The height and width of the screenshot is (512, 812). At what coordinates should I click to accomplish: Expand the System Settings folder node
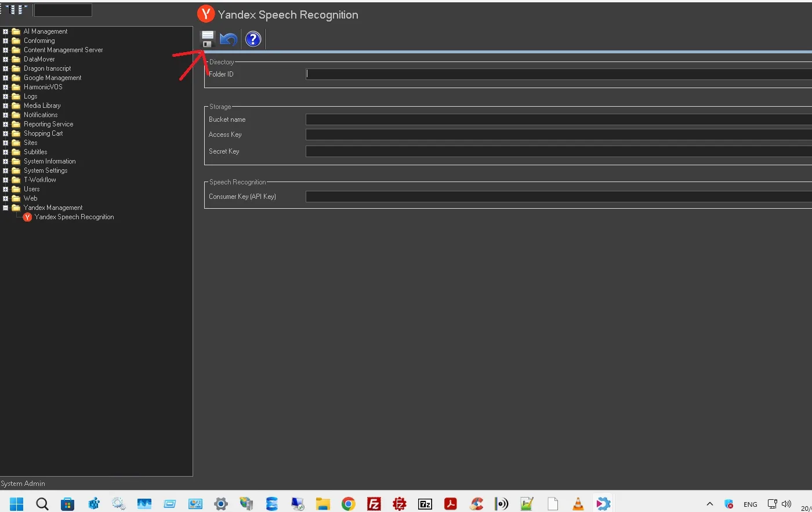tap(5, 170)
